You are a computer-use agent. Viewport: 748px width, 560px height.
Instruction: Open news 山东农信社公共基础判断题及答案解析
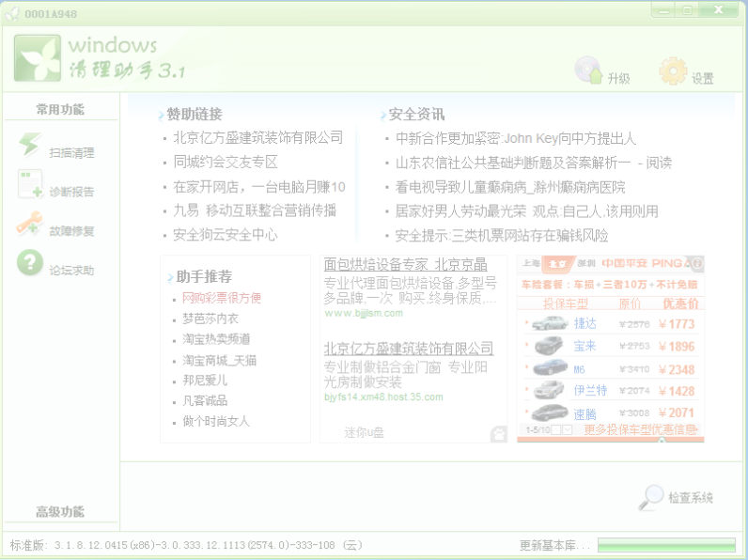coord(534,163)
